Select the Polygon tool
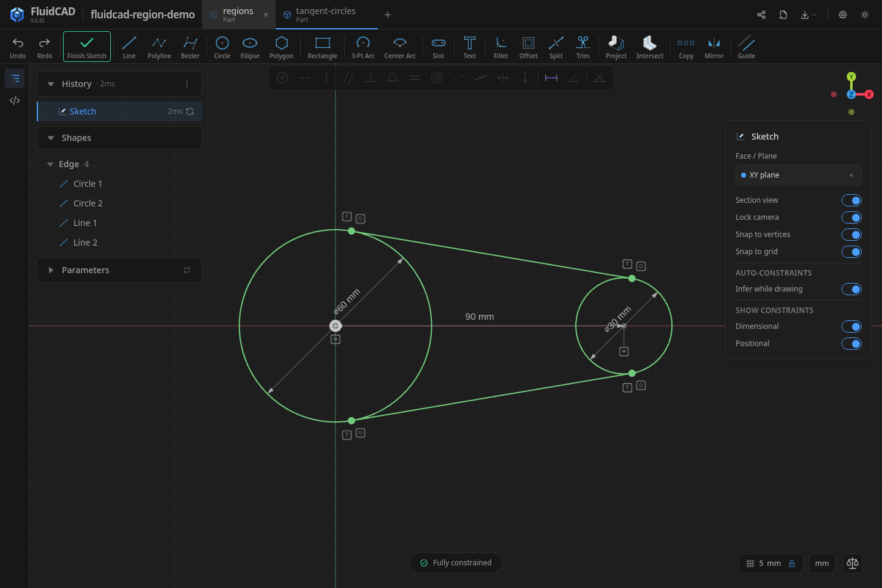 pyautogui.click(x=282, y=47)
